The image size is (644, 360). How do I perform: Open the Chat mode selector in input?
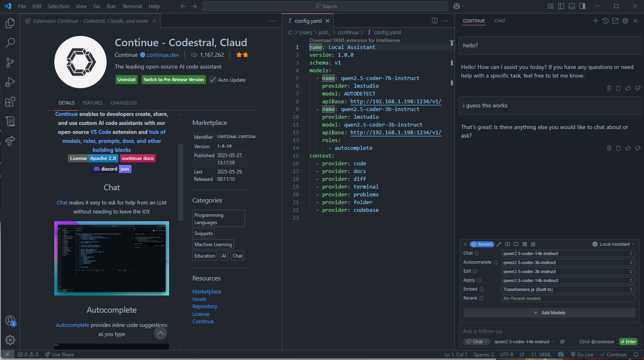(477, 342)
